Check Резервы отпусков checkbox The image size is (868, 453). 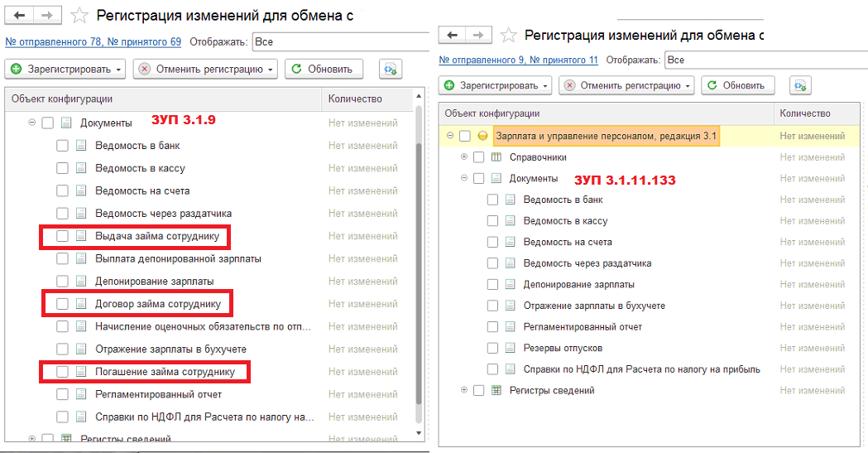pos(492,349)
